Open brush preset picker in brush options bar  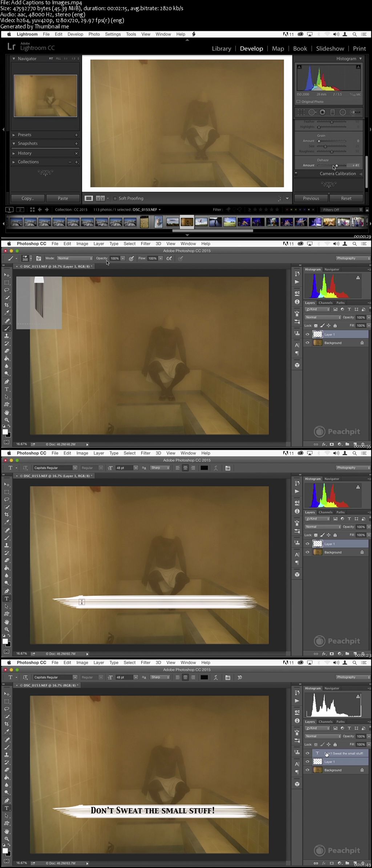27,258
